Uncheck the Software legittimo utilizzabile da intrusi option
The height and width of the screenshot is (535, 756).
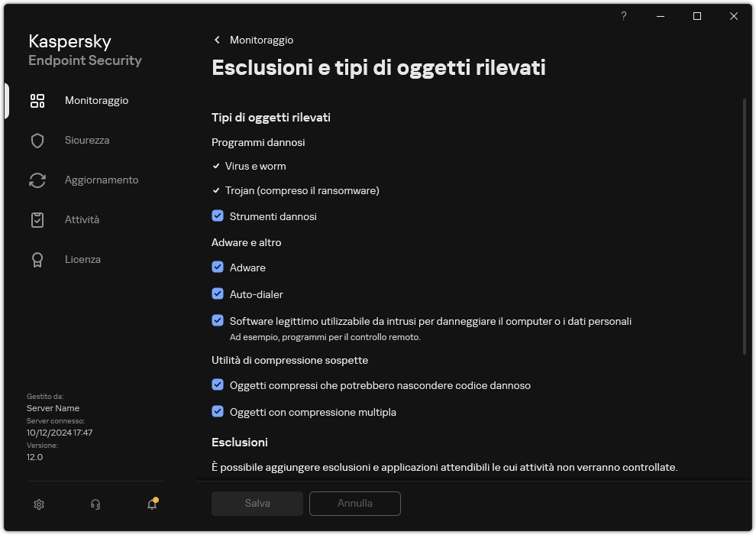coord(217,321)
